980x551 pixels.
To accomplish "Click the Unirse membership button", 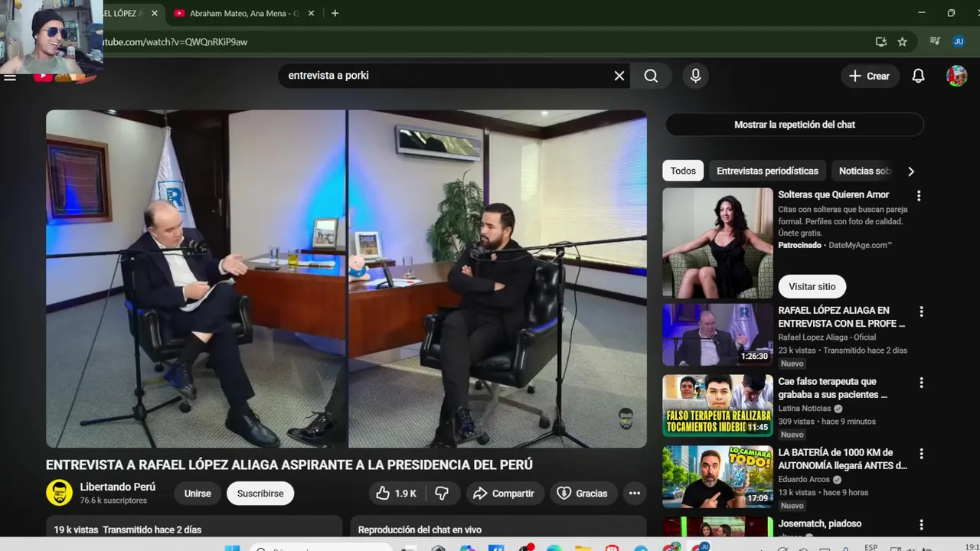I will click(198, 494).
